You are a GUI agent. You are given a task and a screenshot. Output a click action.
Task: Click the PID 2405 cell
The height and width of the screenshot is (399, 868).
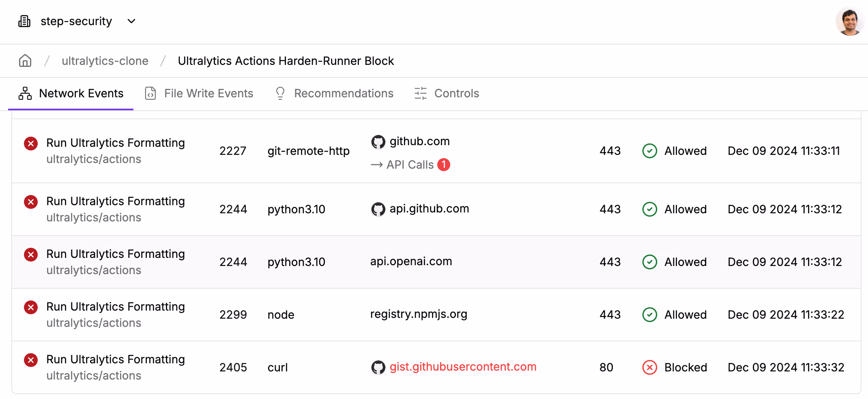(233, 367)
